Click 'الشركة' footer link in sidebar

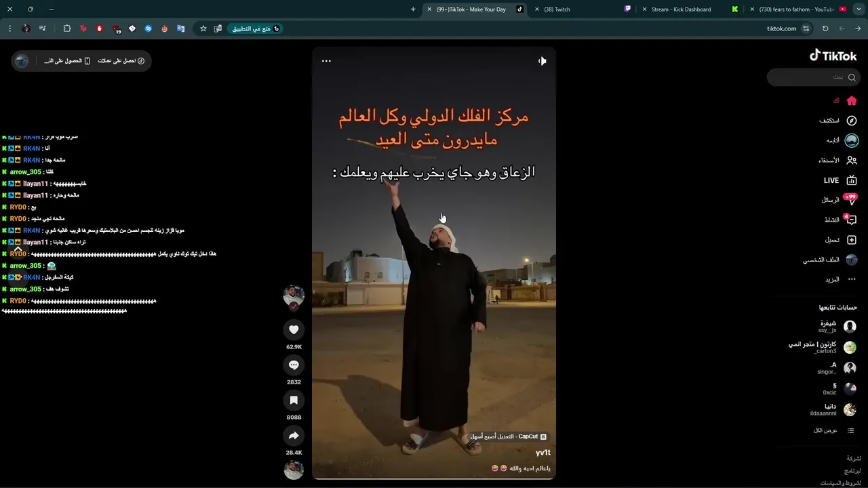click(854, 459)
